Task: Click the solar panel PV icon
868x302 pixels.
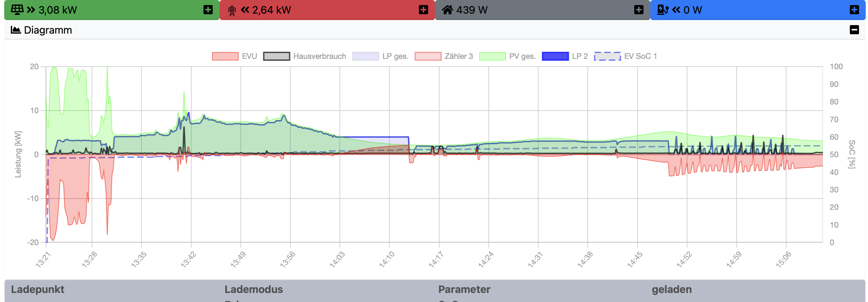Action: (17, 9)
